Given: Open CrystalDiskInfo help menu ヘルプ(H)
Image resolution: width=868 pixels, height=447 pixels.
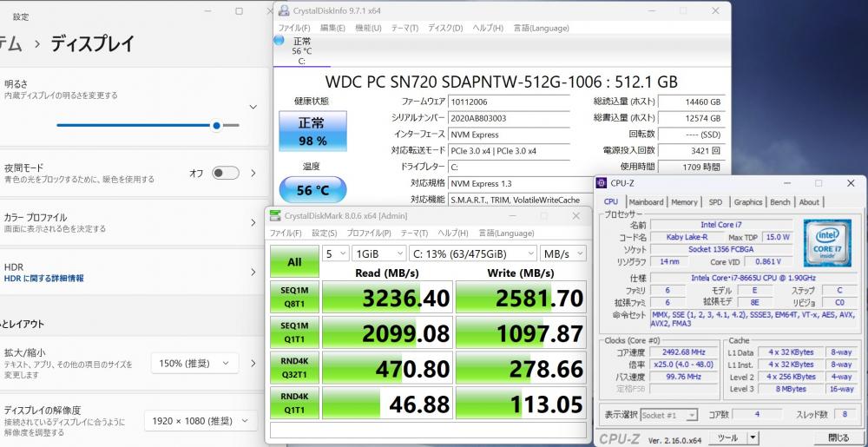Looking at the screenshot, I should [x=488, y=28].
